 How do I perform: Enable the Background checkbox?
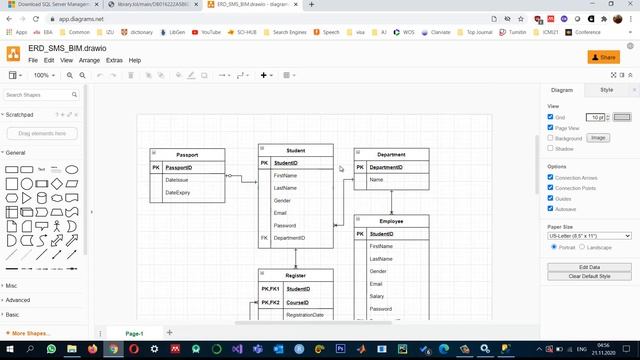click(550, 138)
